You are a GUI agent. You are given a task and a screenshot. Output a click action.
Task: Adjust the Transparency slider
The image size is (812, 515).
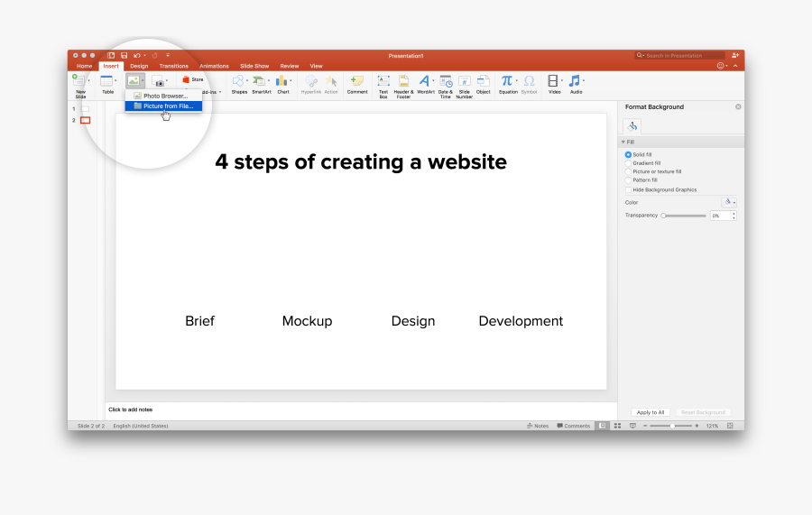(684, 216)
